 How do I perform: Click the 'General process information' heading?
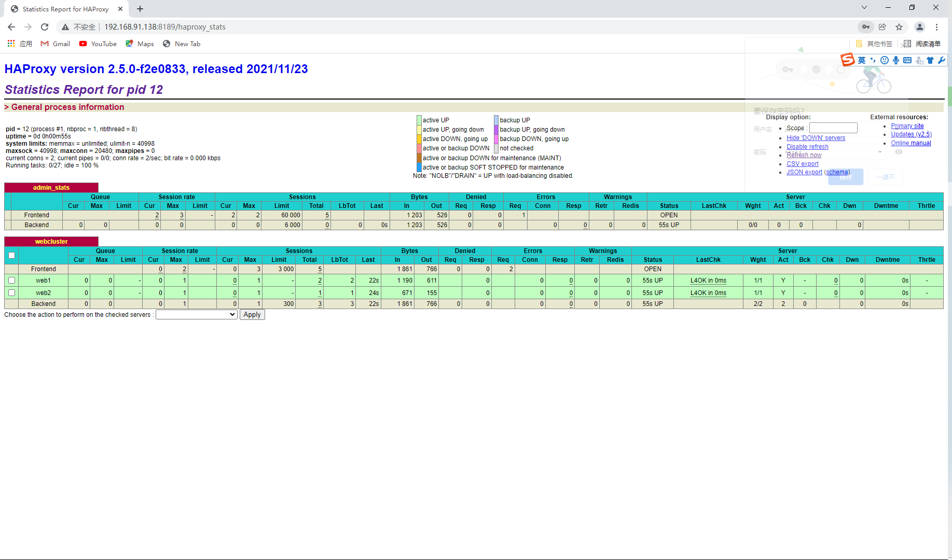[67, 107]
